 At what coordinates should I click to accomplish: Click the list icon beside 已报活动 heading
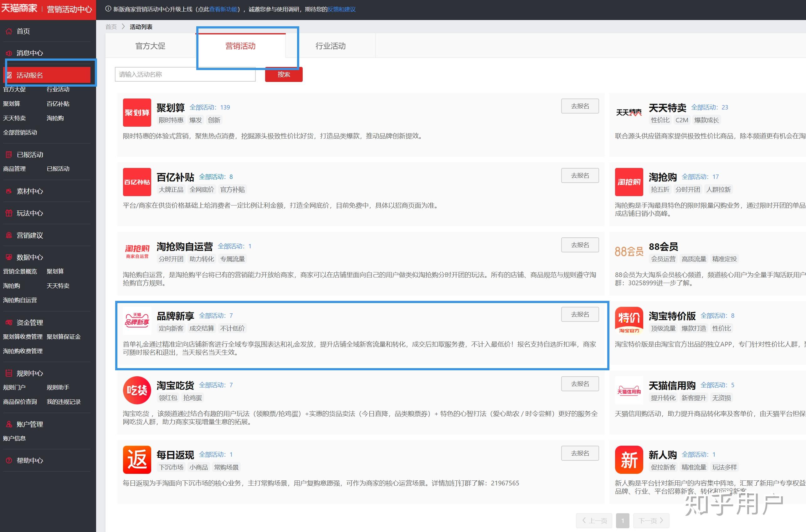point(9,155)
